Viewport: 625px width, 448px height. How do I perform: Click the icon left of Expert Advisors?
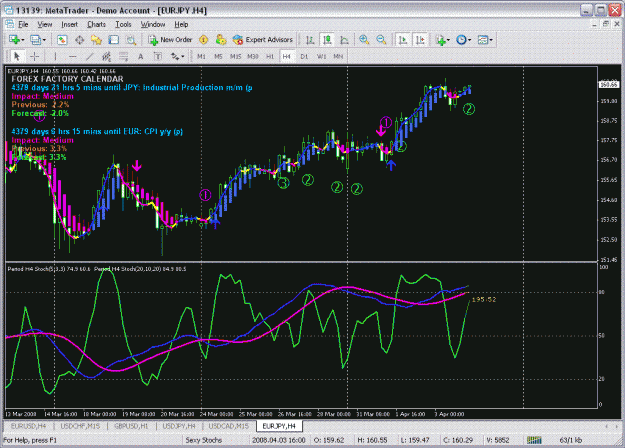[221, 40]
